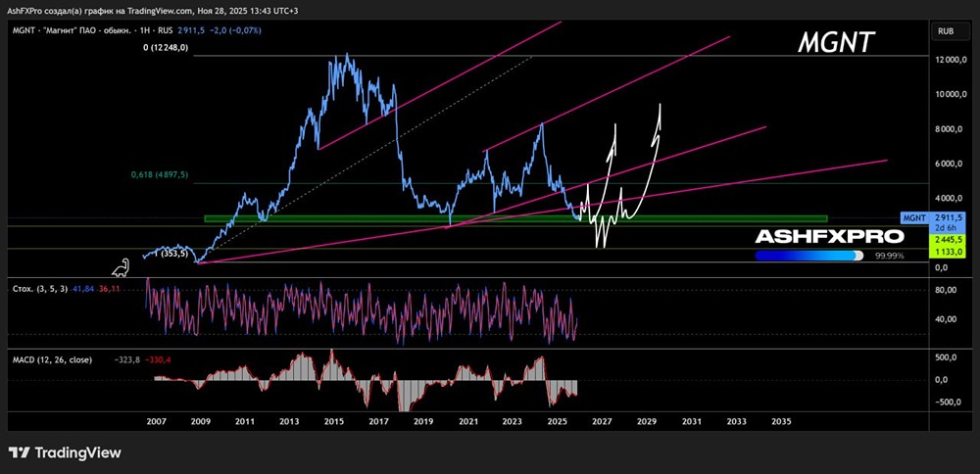Click the 2017 label on time axis

[378, 421]
